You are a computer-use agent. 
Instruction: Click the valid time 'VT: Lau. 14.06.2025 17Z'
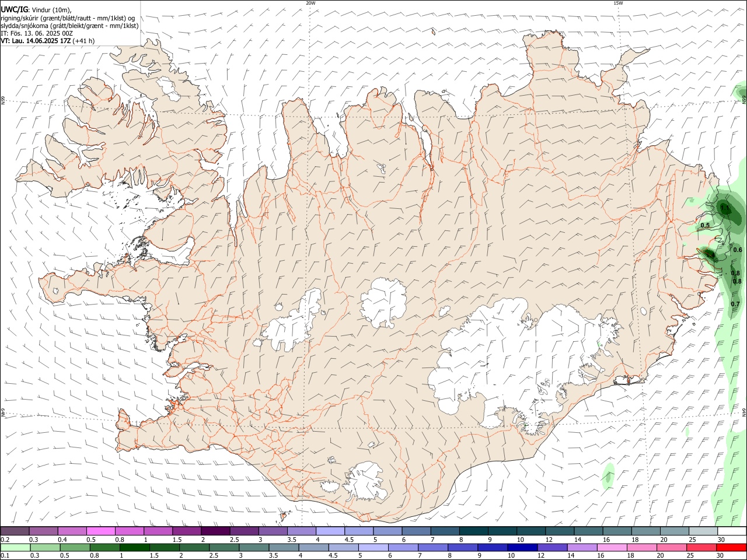[36, 41]
